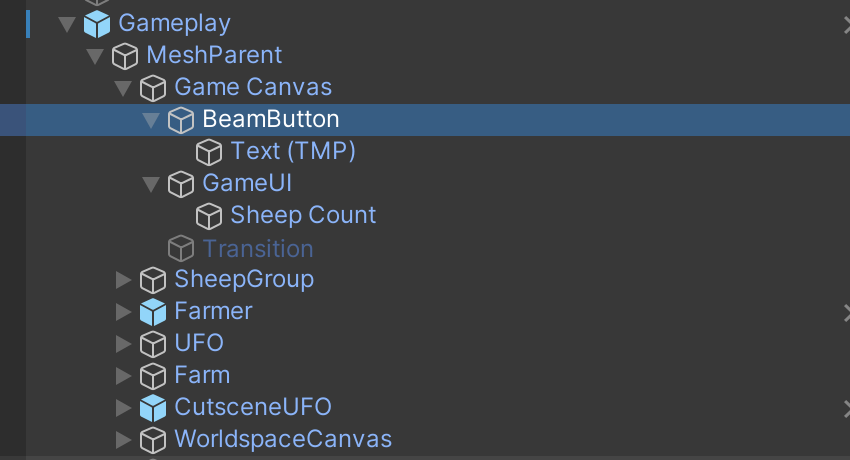Collapse the Gameplay hierarchy node

[x=67, y=23]
